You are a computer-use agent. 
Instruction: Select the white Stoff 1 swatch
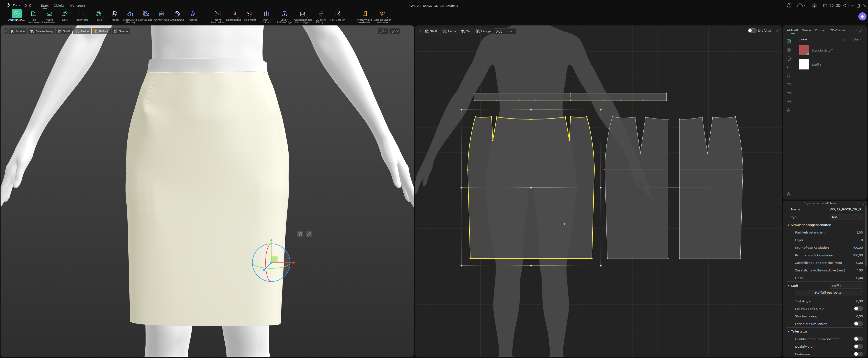804,64
